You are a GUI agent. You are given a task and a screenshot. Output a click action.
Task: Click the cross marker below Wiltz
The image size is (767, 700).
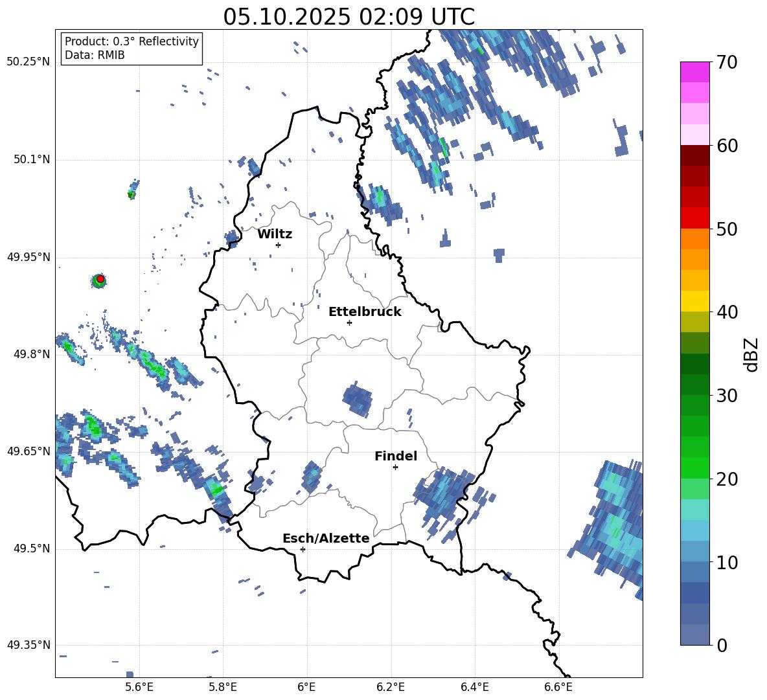point(279,245)
